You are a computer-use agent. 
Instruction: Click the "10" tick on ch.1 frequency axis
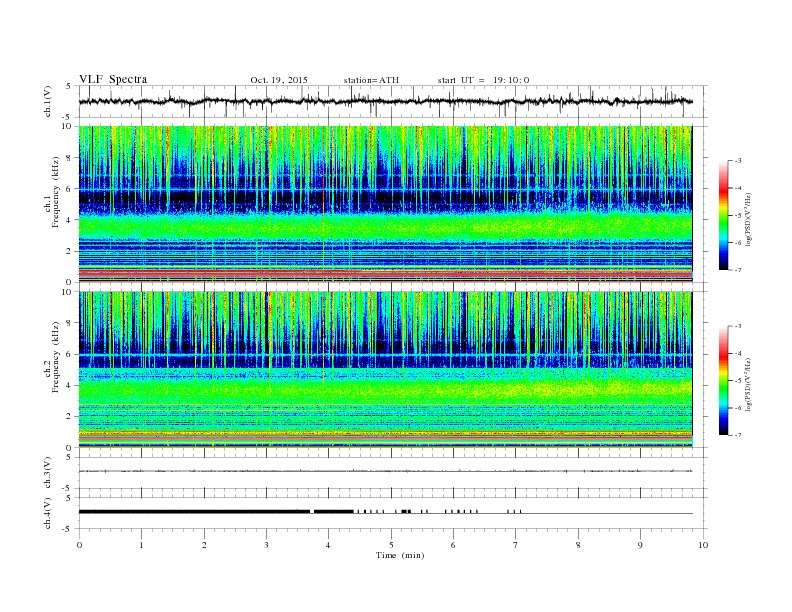click(68, 126)
